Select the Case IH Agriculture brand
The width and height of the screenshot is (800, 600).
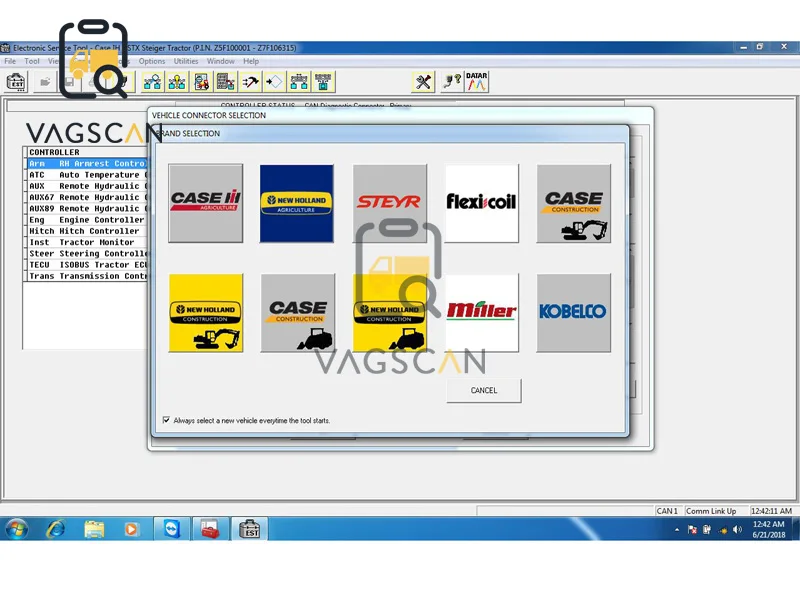click(x=206, y=203)
